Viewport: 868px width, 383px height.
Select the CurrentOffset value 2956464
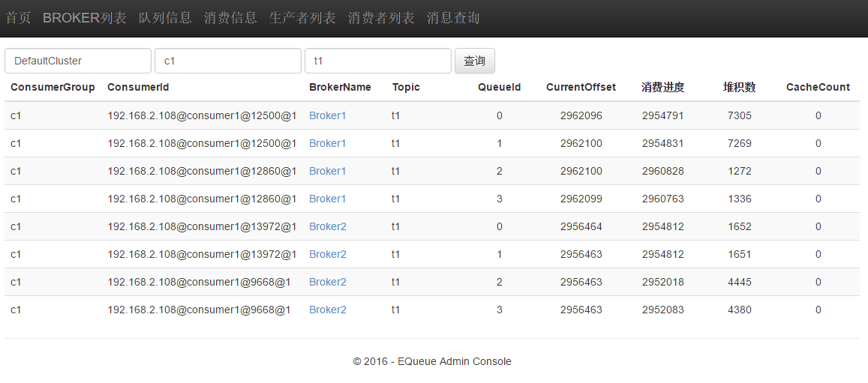581,226
